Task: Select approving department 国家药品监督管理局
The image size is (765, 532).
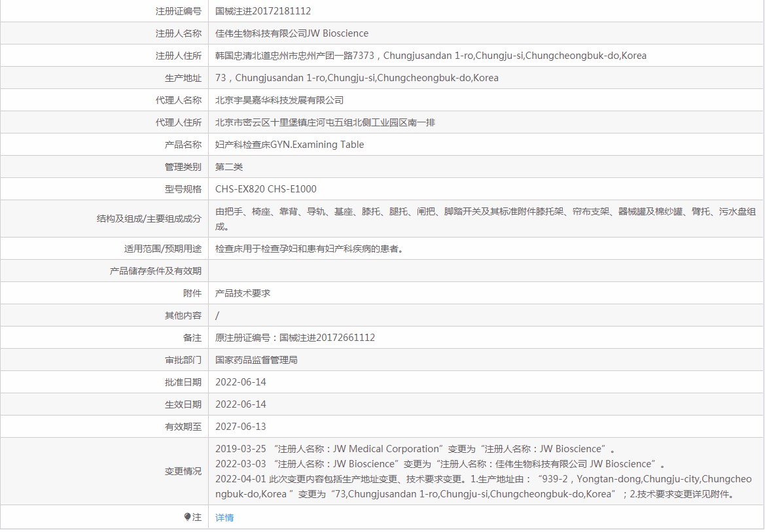Action: click(256, 360)
